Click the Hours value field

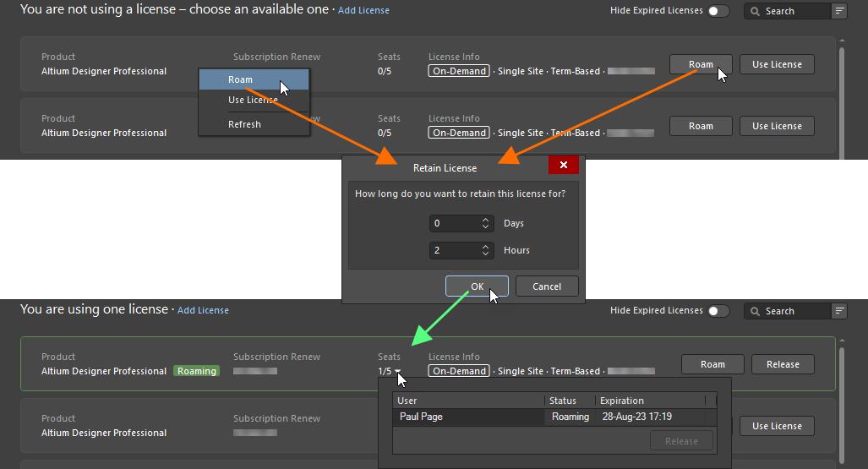point(454,250)
